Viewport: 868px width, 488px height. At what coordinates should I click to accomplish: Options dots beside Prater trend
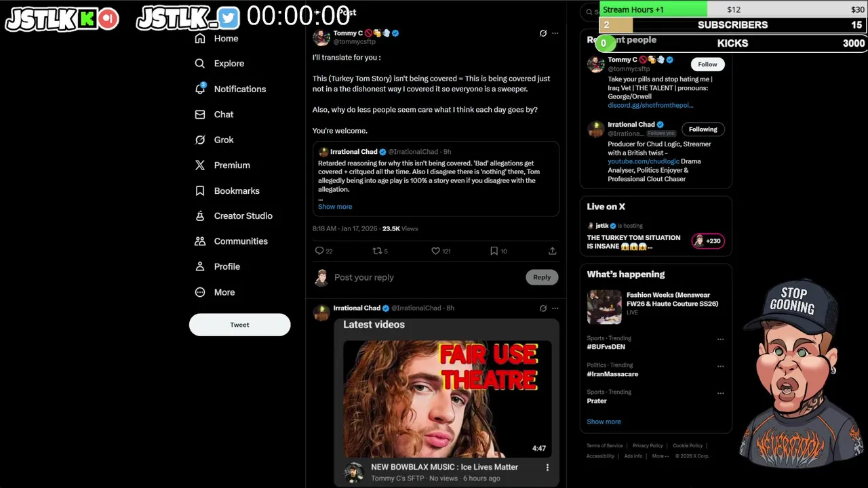pyautogui.click(x=720, y=393)
